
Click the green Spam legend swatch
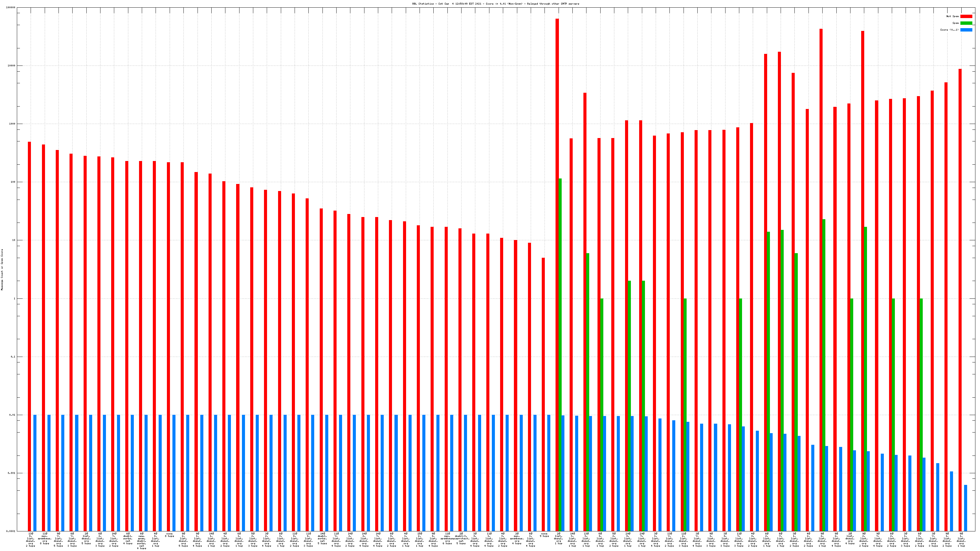pyautogui.click(x=966, y=23)
